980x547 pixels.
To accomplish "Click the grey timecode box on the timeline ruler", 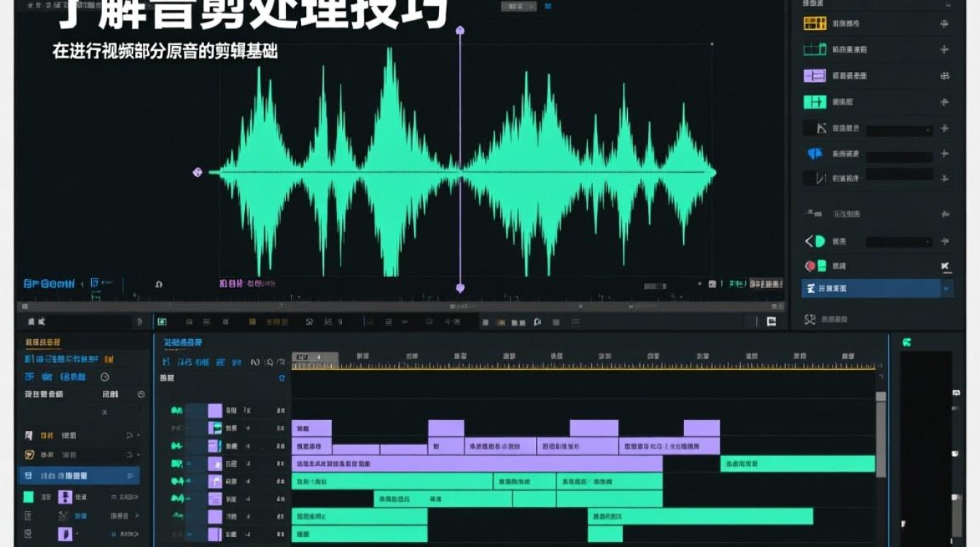I will 315,357.
